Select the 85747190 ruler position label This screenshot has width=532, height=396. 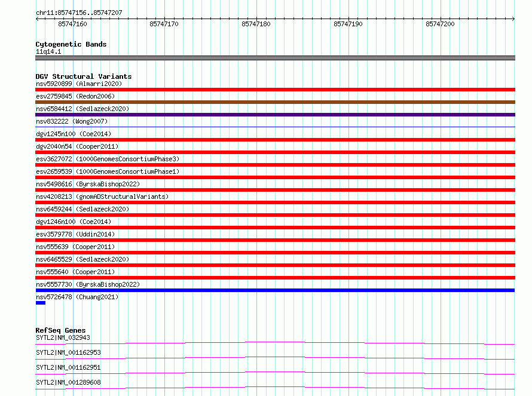pyautogui.click(x=348, y=24)
